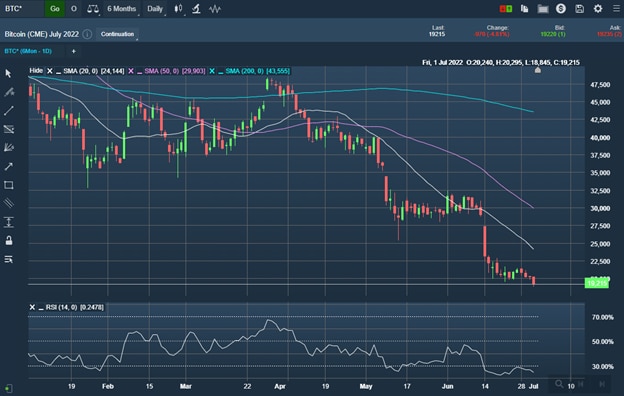Save chart with floppy disk icon
624x396 pixels.
pos(579,9)
